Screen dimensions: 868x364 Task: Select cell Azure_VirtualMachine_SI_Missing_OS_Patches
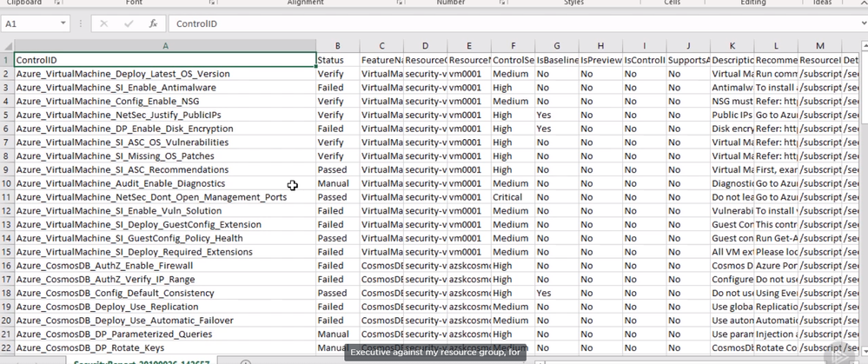tap(165, 156)
